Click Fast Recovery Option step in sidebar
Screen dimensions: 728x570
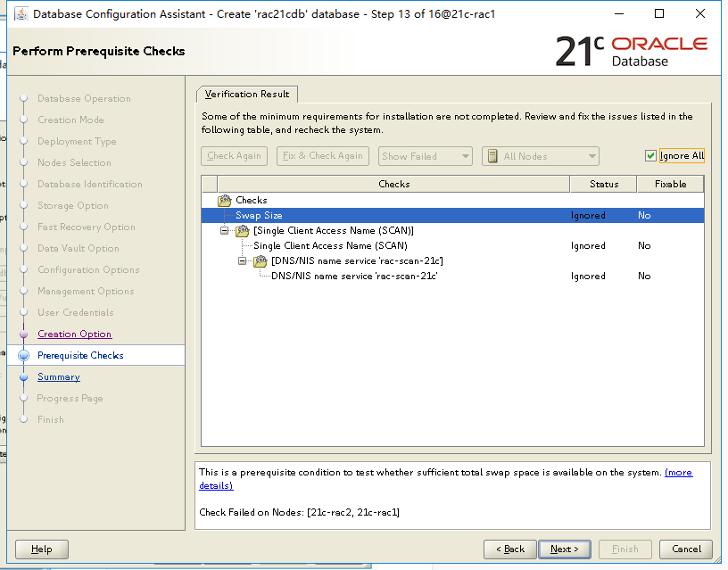[87, 227]
